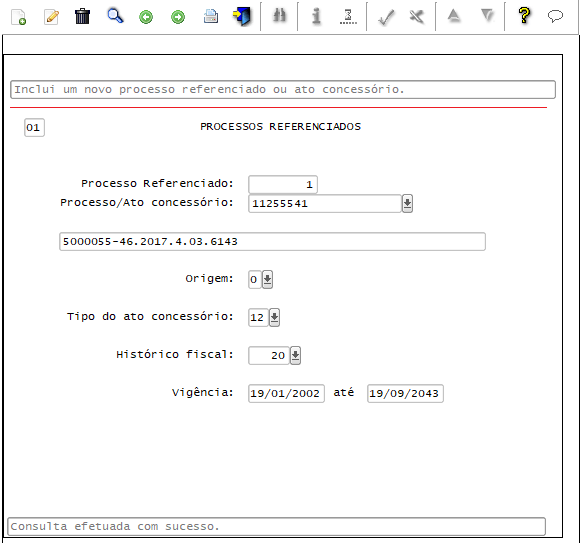
Task: Click the 'PROCESSOS REFERENCIADOS' heading
Action: click(x=280, y=127)
